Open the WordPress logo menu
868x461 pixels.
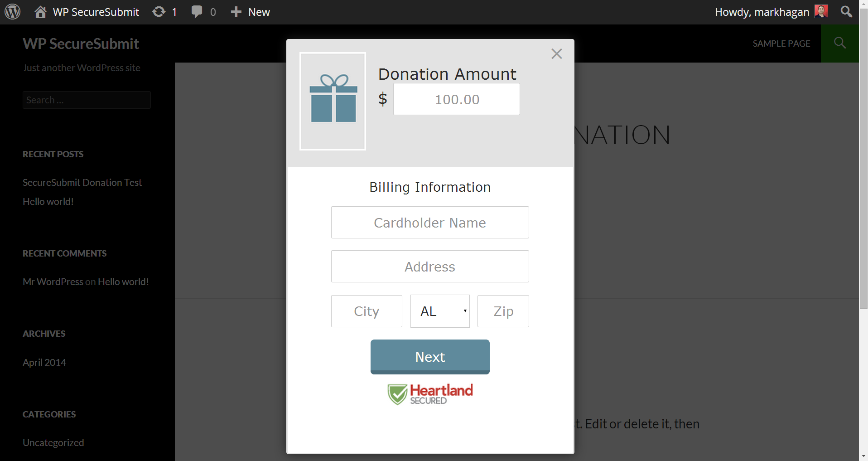click(x=13, y=12)
